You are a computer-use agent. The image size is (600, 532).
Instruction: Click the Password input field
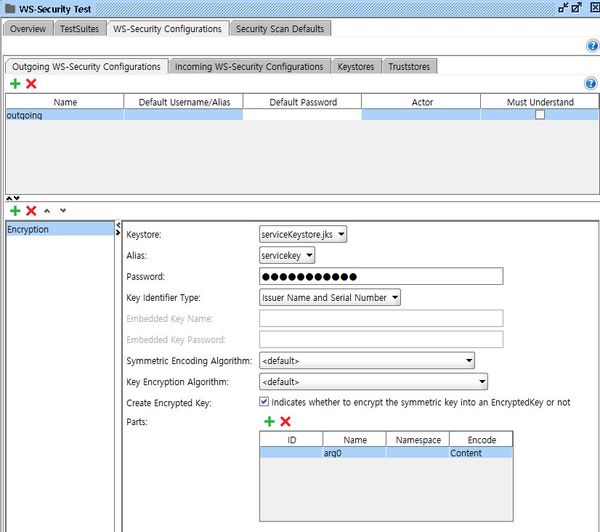click(380, 276)
